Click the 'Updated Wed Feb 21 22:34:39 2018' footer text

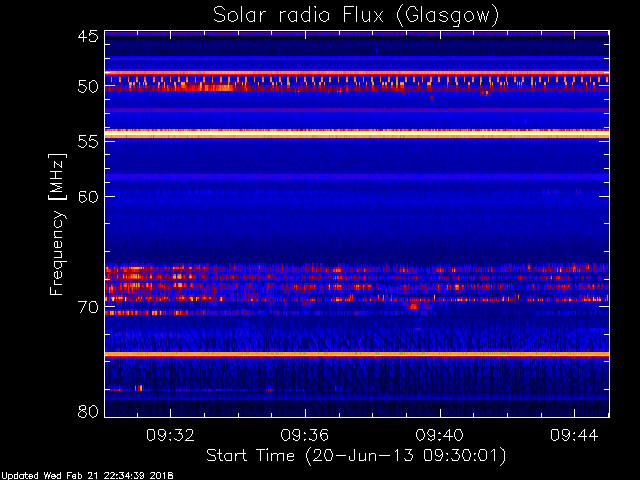coord(87,476)
